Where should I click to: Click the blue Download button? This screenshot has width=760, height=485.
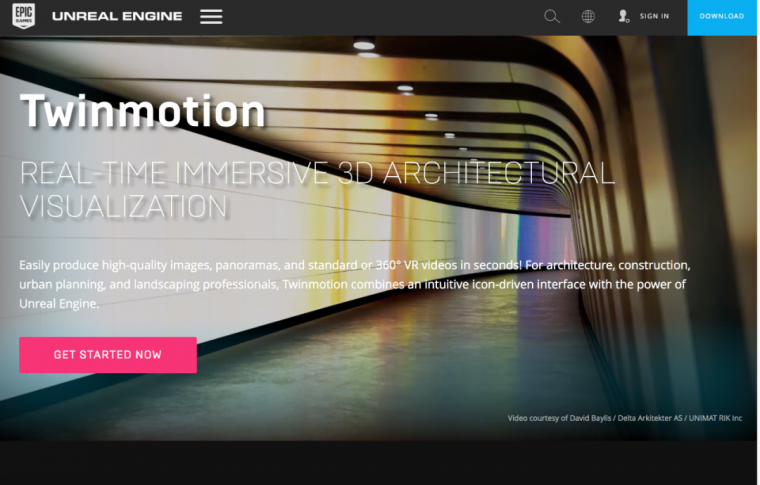pyautogui.click(x=722, y=17)
